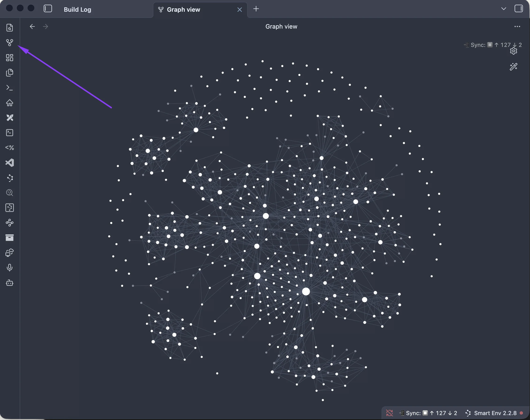Screen dimensions: 530x420
Task: Expand the tab list chevron
Action: (503, 9)
